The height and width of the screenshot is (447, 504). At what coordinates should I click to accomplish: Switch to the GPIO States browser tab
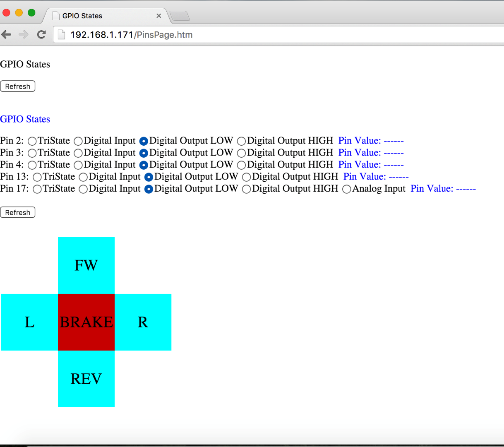click(x=95, y=15)
